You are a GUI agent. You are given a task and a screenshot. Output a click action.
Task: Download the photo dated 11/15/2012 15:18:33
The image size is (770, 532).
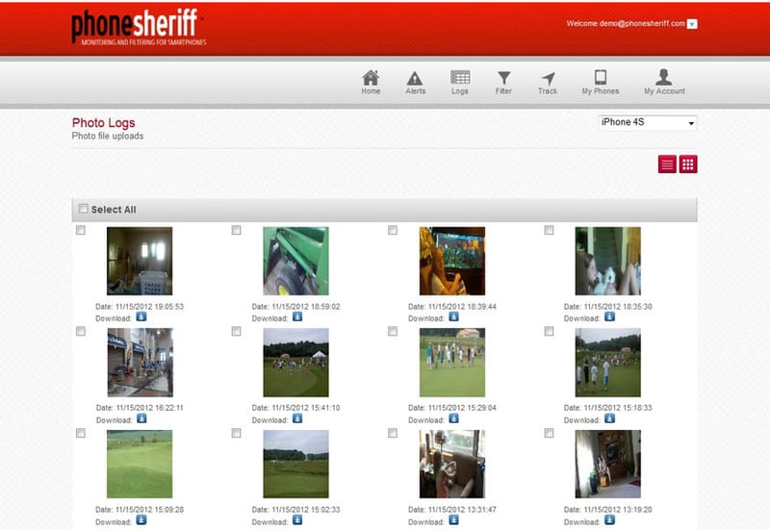coord(609,418)
